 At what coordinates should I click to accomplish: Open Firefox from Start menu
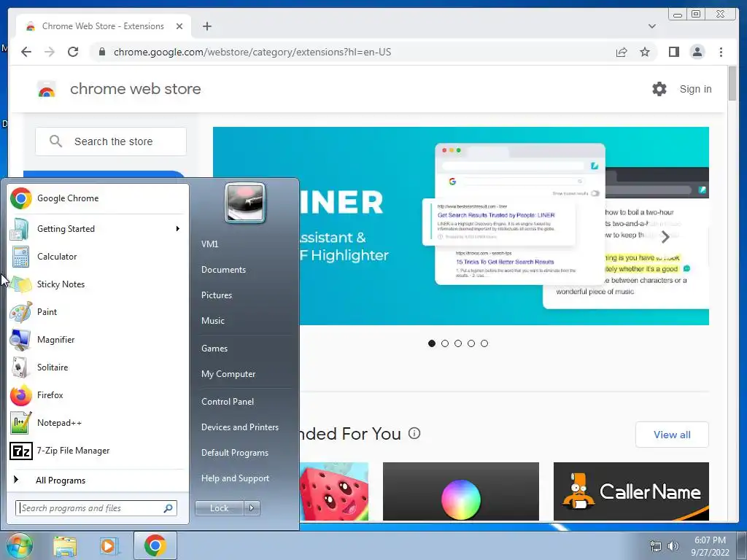(98, 394)
